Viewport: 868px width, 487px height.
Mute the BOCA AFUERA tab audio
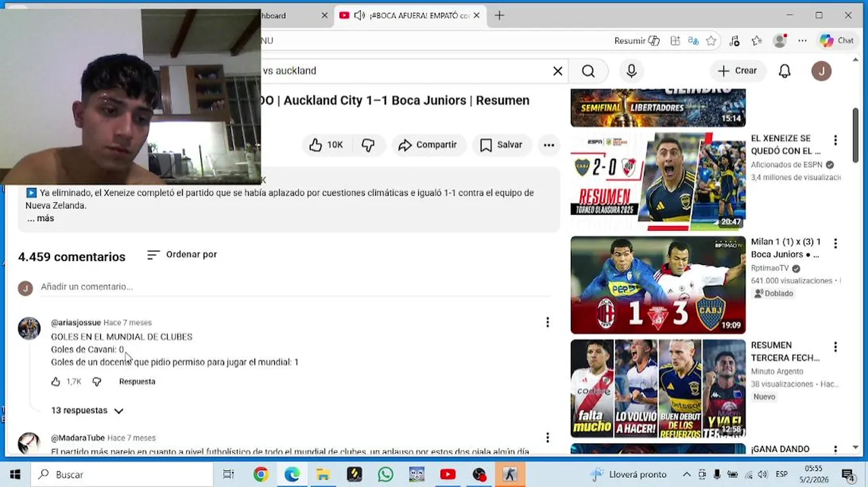(360, 16)
